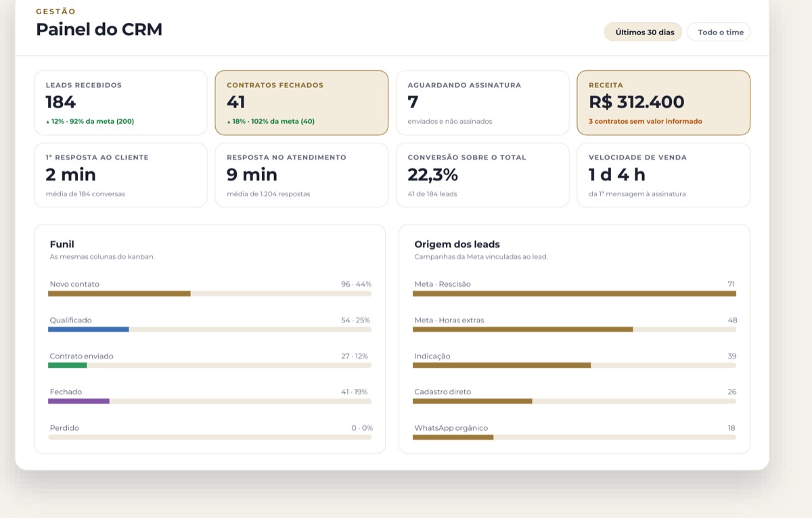Viewport: 812px width, 518px height.
Task: Click the Fechado label
Action: pyautogui.click(x=66, y=392)
